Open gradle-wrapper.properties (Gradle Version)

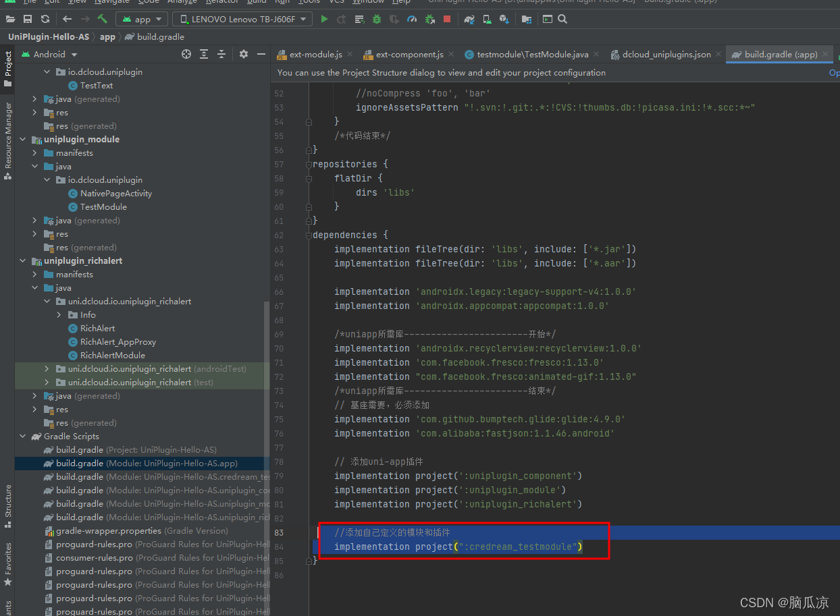click(136, 531)
